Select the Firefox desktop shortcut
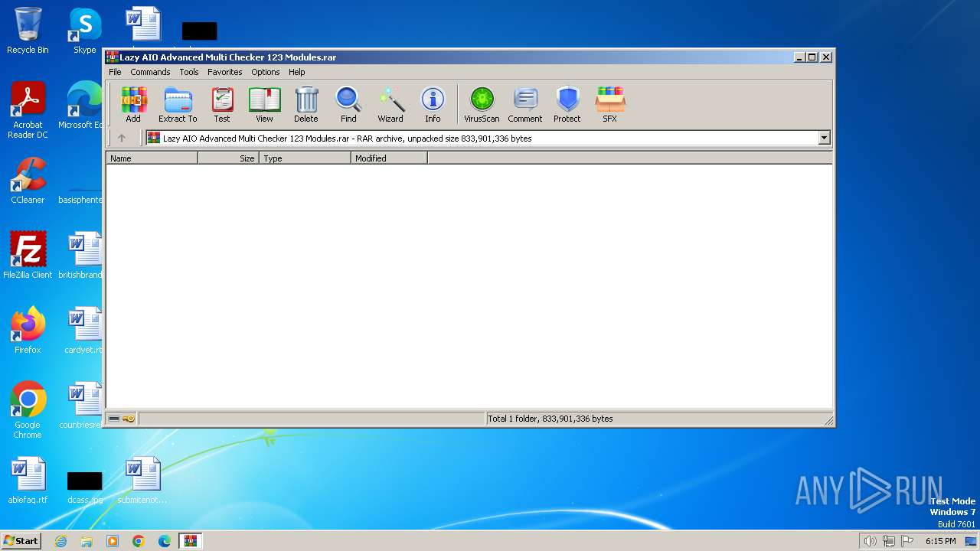Image resolution: width=980 pixels, height=551 pixels. 28,330
